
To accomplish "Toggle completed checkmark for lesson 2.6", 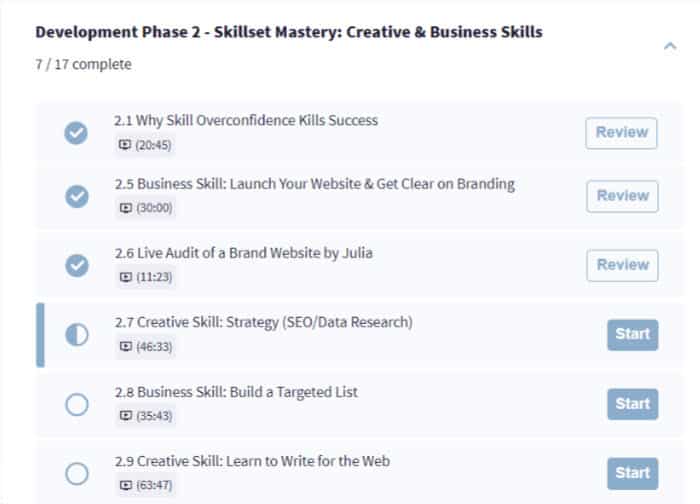I will [76, 265].
